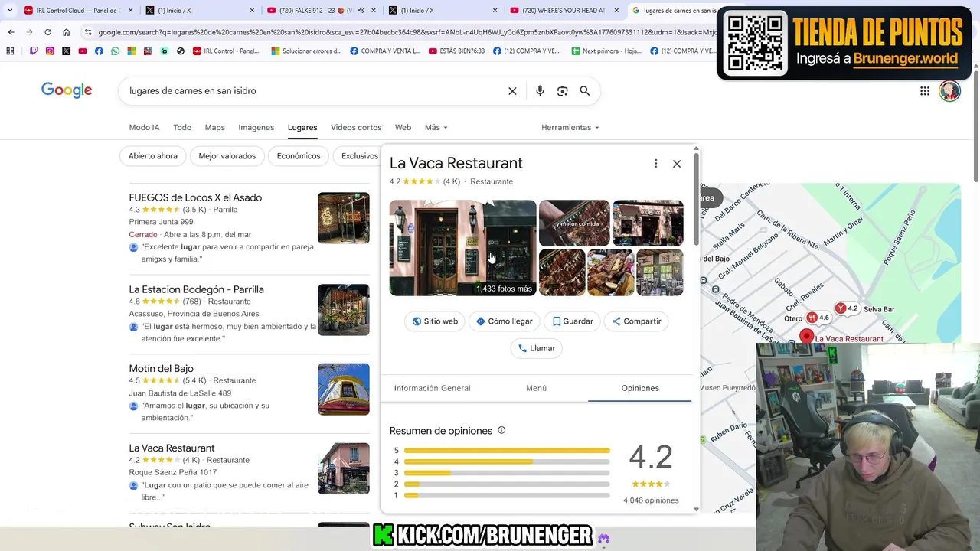The height and width of the screenshot is (551, 980).
Task: Open the apps grid bookmark icon
Action: (10, 51)
